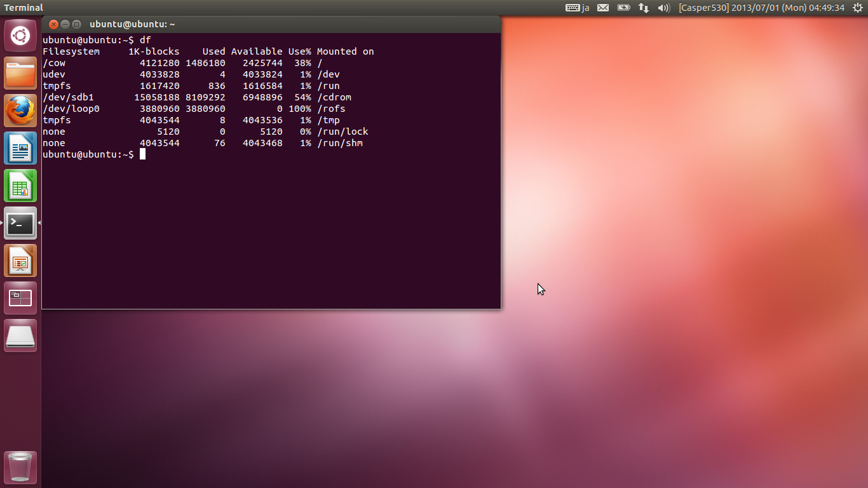Open the Workspace Switcher
The width and height of the screenshot is (868, 488).
[20, 298]
